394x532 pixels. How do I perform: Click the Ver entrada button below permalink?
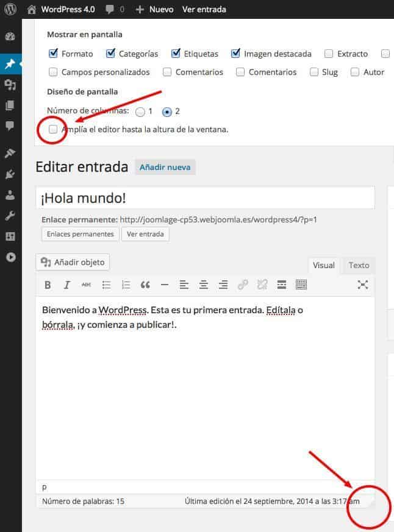click(x=145, y=234)
